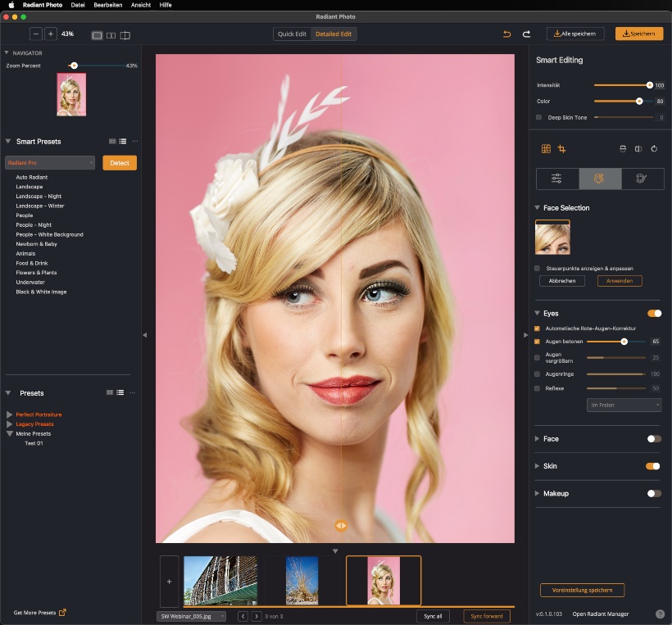Image resolution: width=672 pixels, height=625 pixels.
Task: Click the zoom out minus button
Action: click(x=36, y=34)
